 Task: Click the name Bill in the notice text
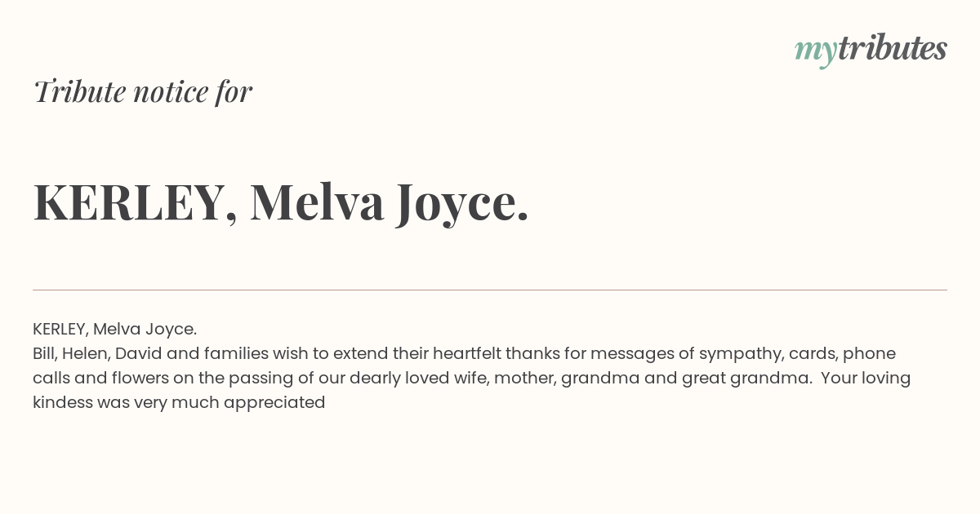tap(42, 354)
